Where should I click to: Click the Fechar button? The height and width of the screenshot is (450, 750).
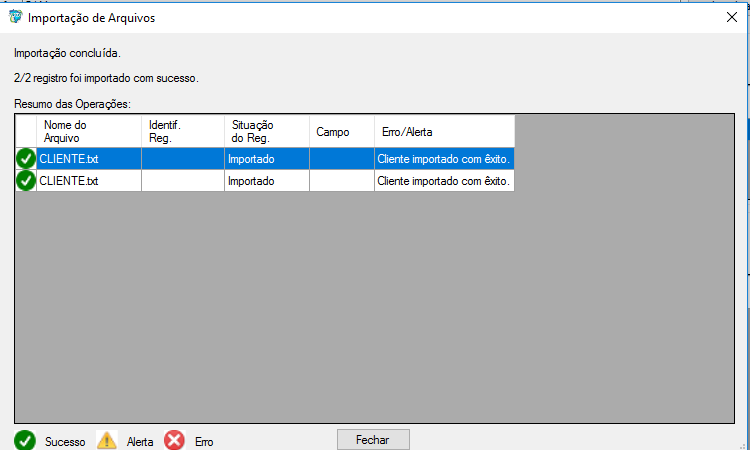[x=373, y=439]
